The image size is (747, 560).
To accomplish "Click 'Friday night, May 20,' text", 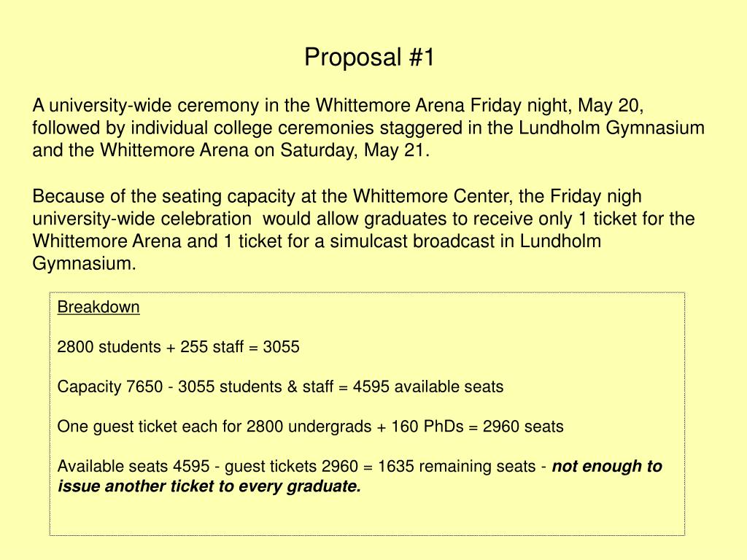I will point(557,105).
